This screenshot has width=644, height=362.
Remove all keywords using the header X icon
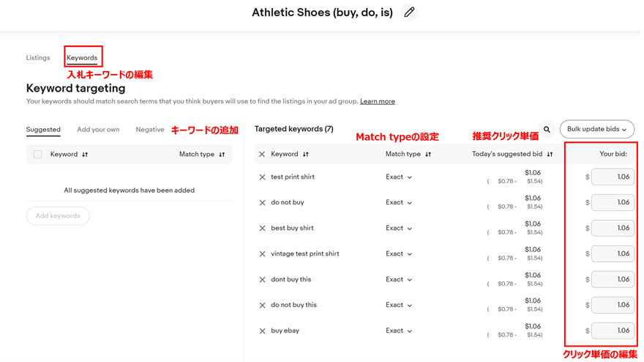click(x=262, y=155)
